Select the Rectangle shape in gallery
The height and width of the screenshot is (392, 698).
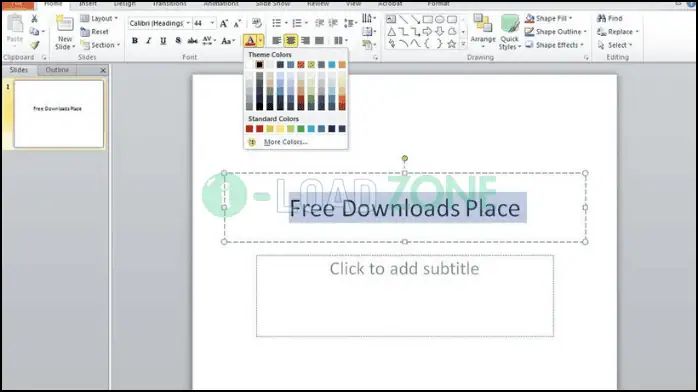428,19
